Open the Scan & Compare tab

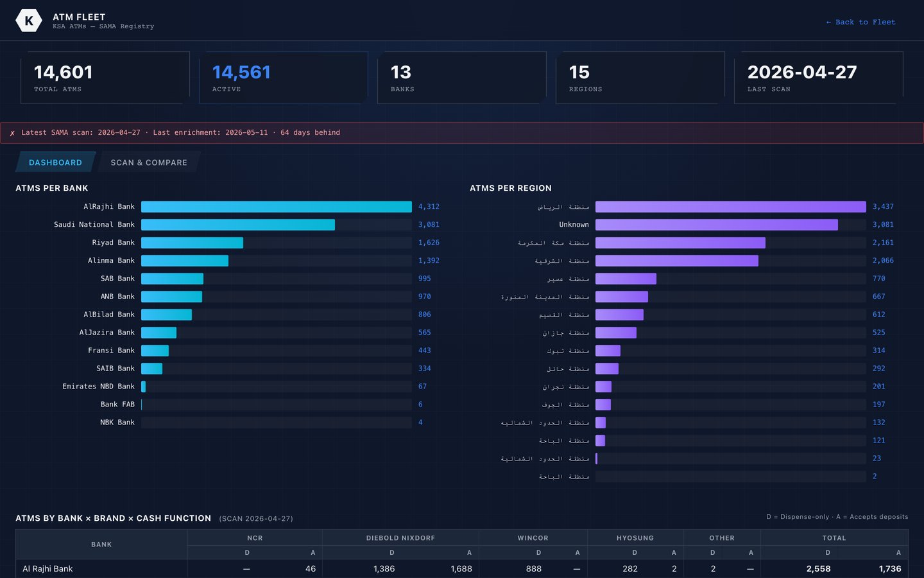click(x=149, y=162)
